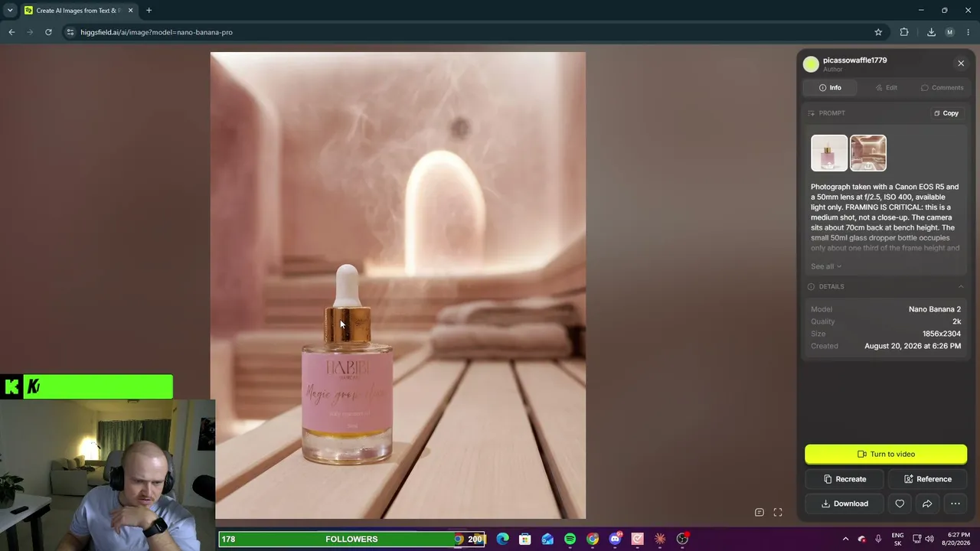Close the image info panel
The width and height of the screenshot is (980, 551).
pyautogui.click(x=961, y=64)
